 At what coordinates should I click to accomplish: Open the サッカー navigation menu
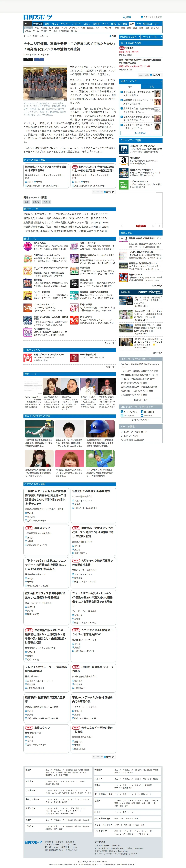click(x=65, y=24)
